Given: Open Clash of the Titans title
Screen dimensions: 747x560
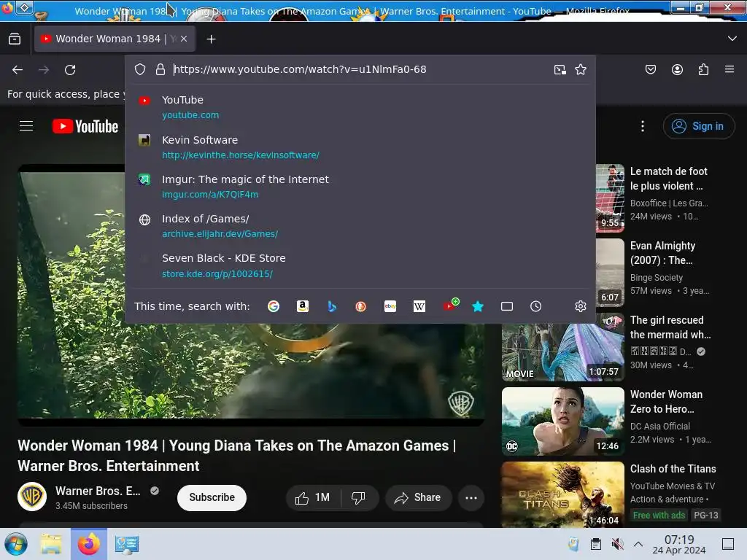Looking at the screenshot, I should point(673,469).
